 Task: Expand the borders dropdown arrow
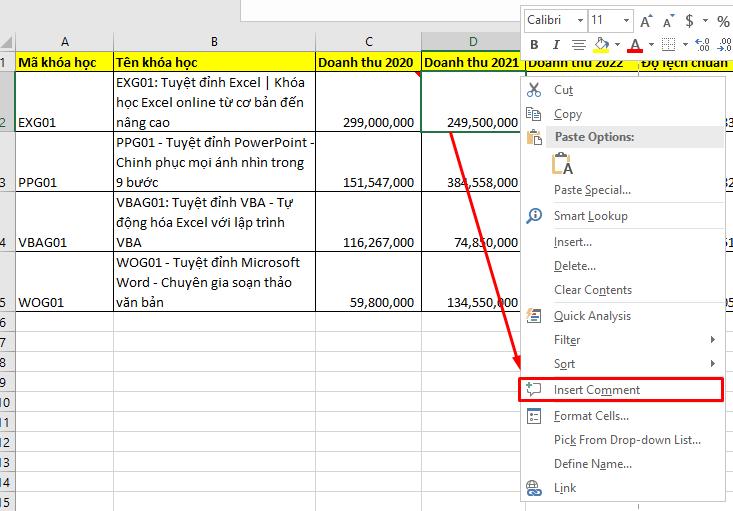[x=685, y=45]
